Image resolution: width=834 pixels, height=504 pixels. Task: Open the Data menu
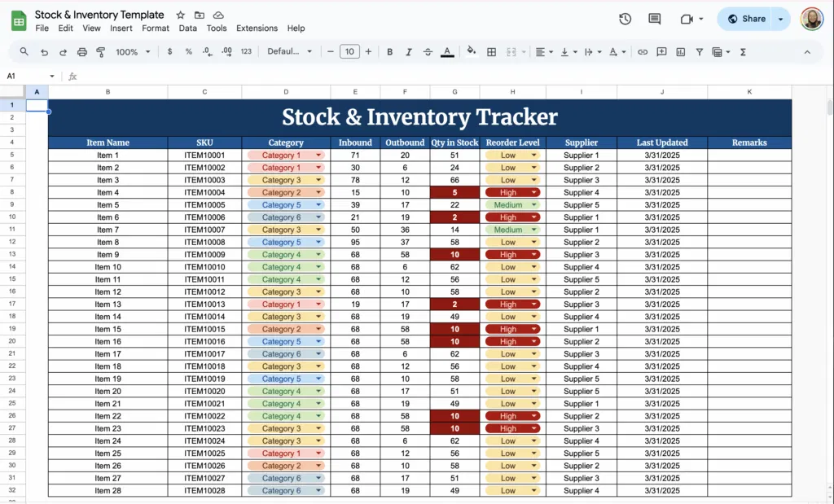[x=187, y=27]
